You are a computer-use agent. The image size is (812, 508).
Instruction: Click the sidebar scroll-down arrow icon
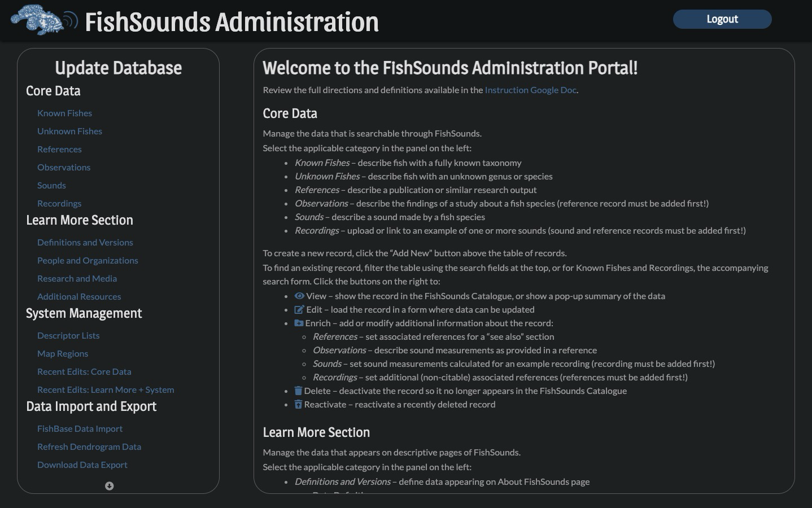click(x=110, y=486)
